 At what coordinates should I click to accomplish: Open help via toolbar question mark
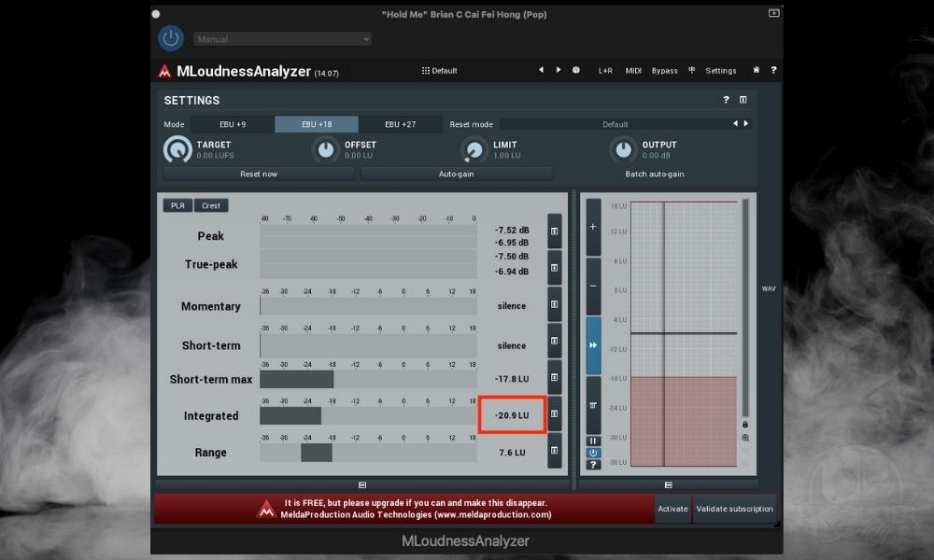pyautogui.click(x=773, y=70)
